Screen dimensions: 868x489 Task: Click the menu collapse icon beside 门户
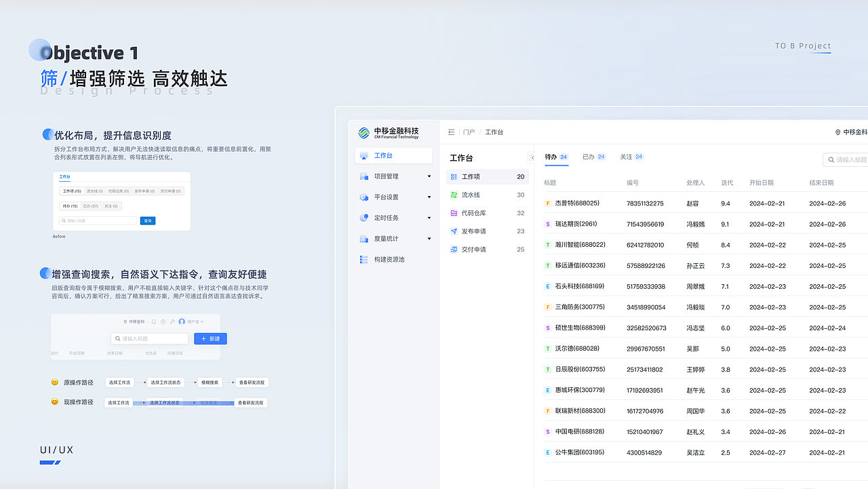[452, 132]
